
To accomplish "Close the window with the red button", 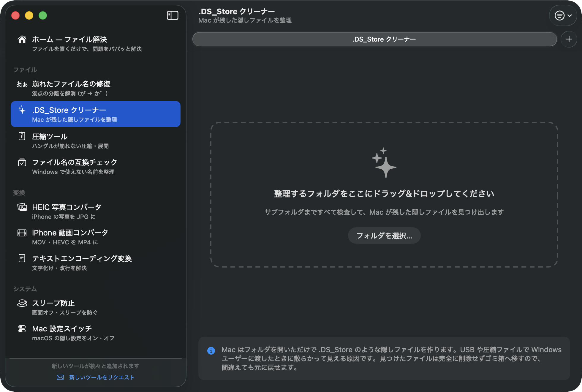I will click(x=15, y=15).
